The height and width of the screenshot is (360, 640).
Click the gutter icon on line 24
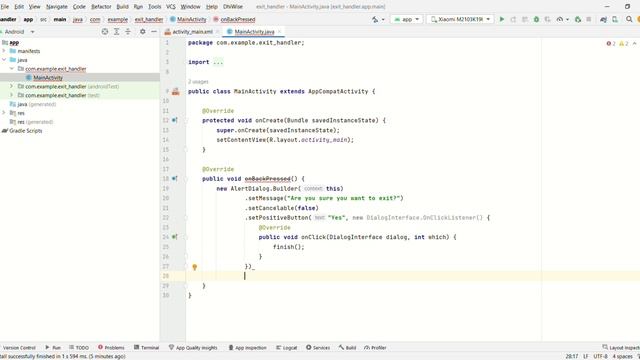coord(175,237)
